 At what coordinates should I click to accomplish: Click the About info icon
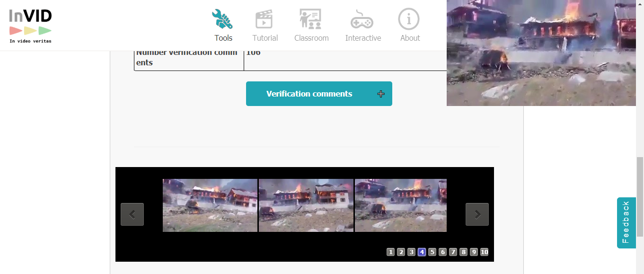point(409,18)
